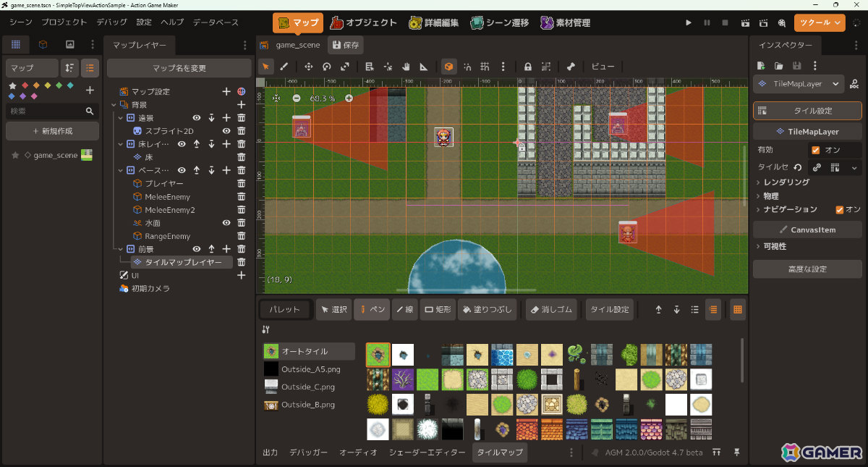This screenshot has height=467, width=868.
Task: Select the rotate tool in map toolbar
Action: [327, 67]
